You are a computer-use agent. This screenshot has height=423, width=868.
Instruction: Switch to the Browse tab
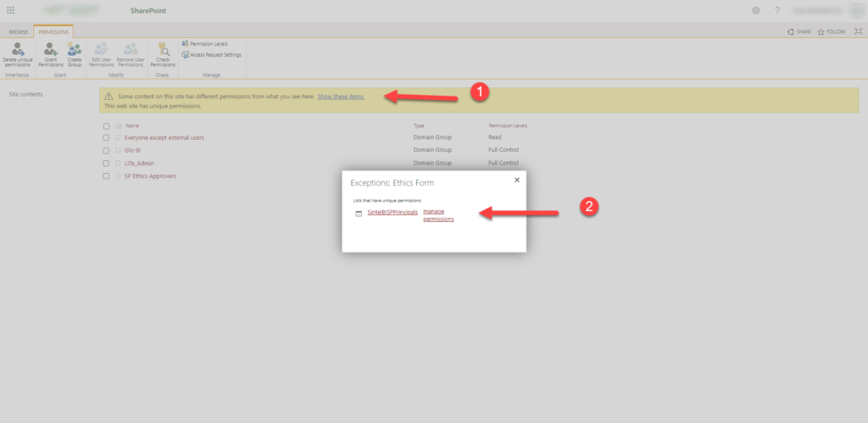click(19, 32)
